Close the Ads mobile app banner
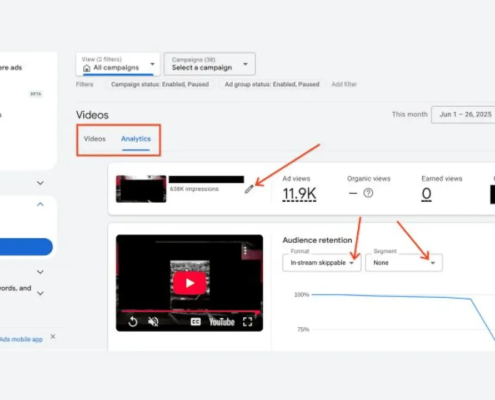The image size is (495, 400). coord(53,336)
